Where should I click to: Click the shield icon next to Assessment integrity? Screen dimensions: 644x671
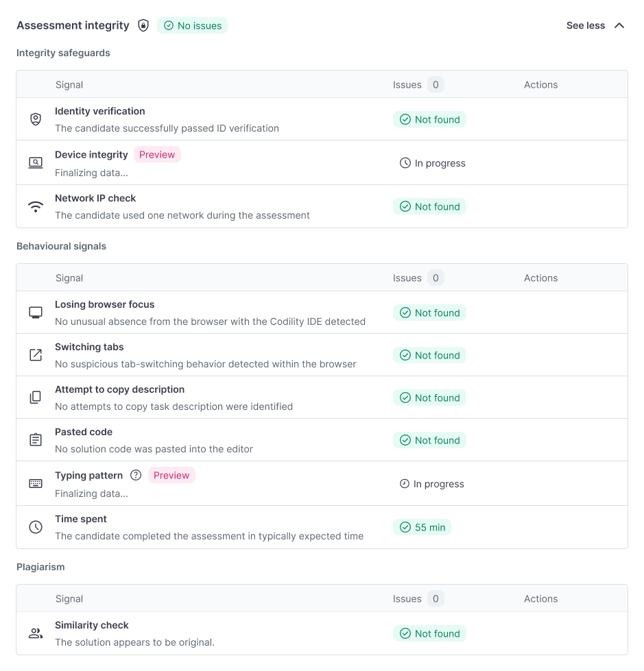click(x=143, y=25)
